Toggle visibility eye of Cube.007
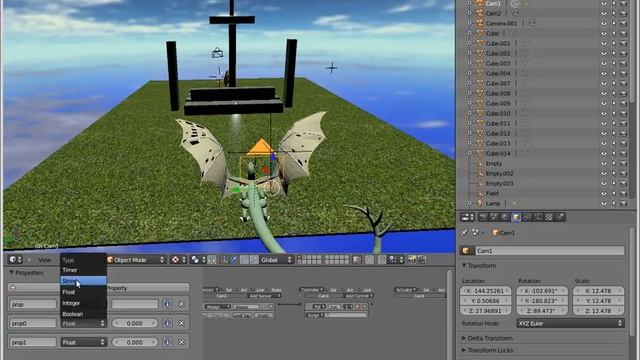Image resolution: width=640 pixels, height=360 pixels. click(x=604, y=83)
